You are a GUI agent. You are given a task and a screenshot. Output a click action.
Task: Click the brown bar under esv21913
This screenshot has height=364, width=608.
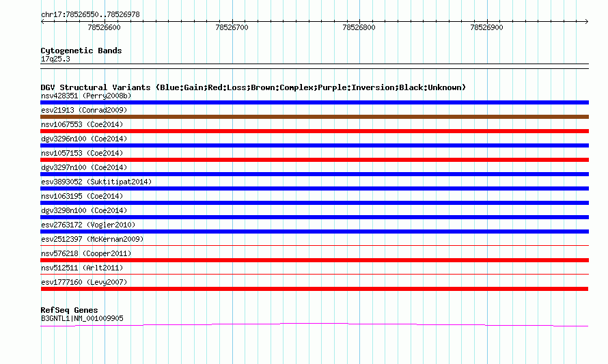pyautogui.click(x=314, y=117)
